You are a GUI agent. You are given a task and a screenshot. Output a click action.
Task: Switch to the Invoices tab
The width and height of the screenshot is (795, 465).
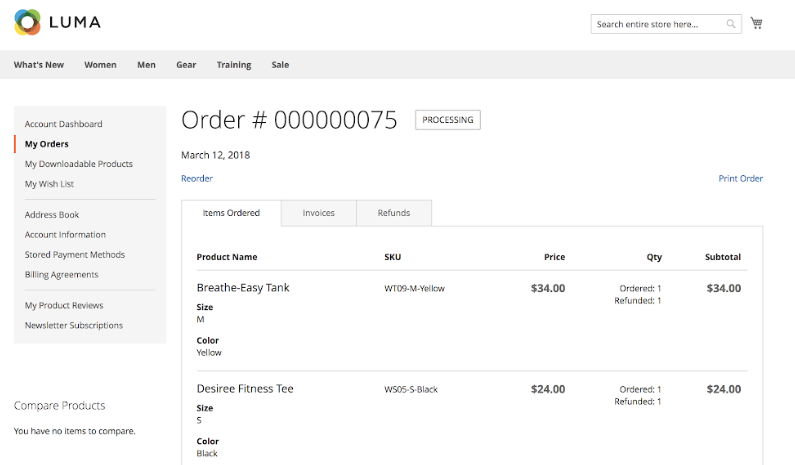pos(319,213)
